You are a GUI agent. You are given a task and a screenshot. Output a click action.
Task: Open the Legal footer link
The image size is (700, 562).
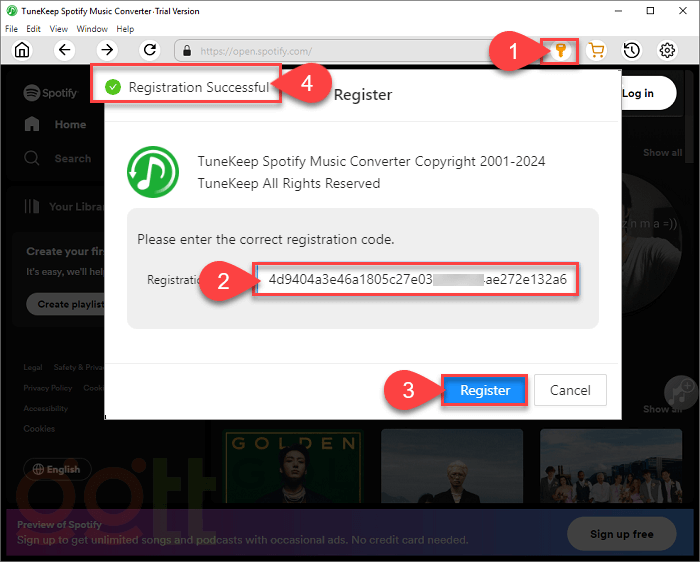tap(33, 367)
